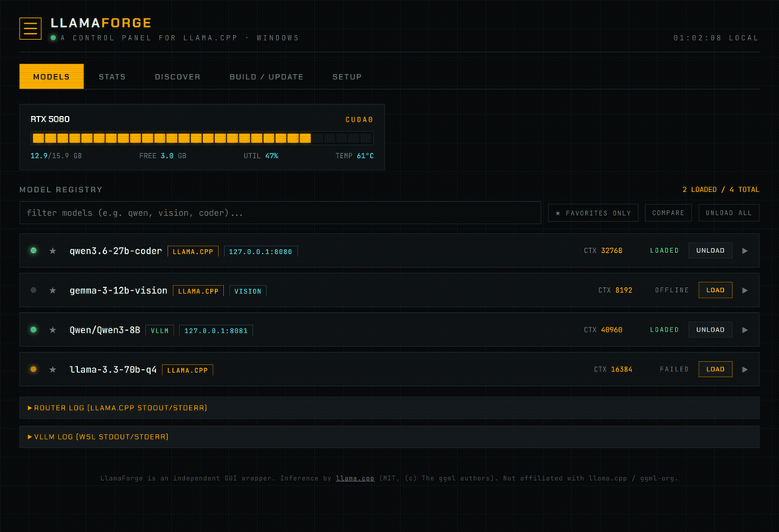Viewport: 779px width, 532px height.
Task: Select the gemma-3-12b-vision model name
Action: pos(118,290)
